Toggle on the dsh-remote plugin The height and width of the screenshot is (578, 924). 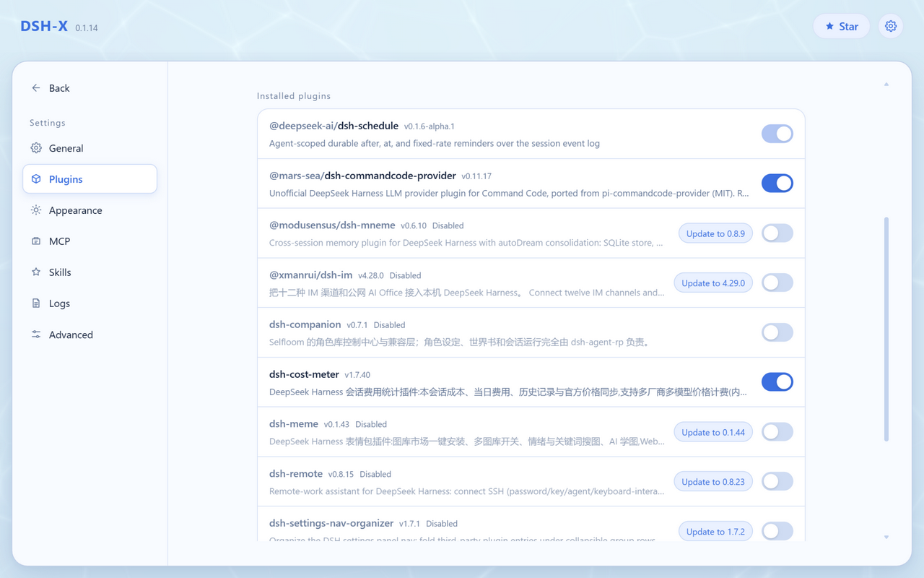(777, 481)
